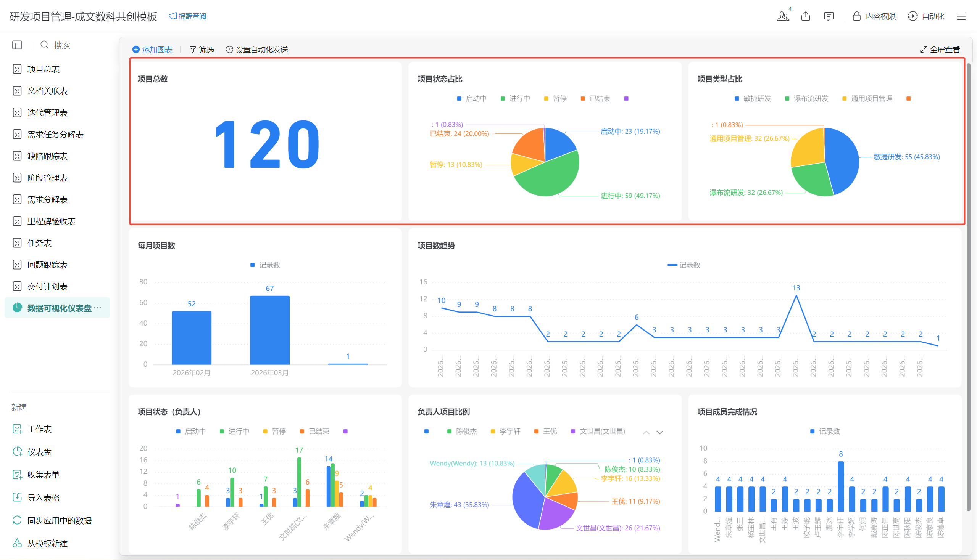Toggle the sidebar panel layout icon
This screenshot has width=977, height=560.
(x=17, y=45)
